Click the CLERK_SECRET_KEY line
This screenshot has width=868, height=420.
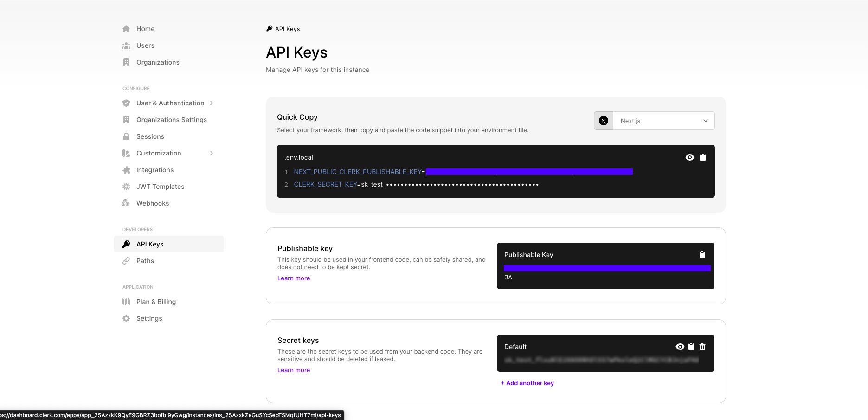click(416, 184)
